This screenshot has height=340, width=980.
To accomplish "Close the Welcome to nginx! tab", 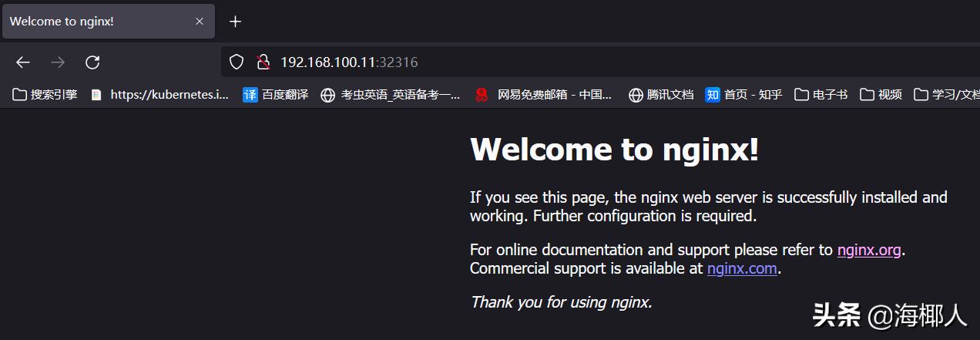I will click(200, 22).
